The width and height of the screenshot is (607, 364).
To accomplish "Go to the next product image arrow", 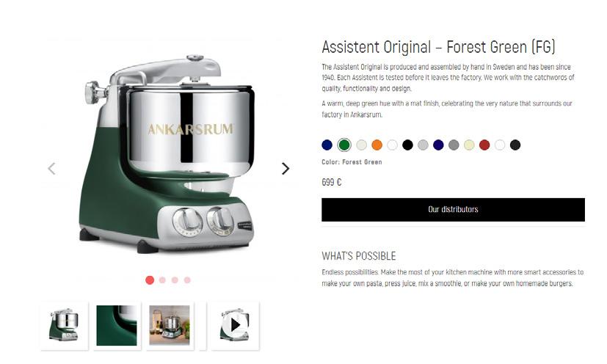I will click(x=286, y=169).
